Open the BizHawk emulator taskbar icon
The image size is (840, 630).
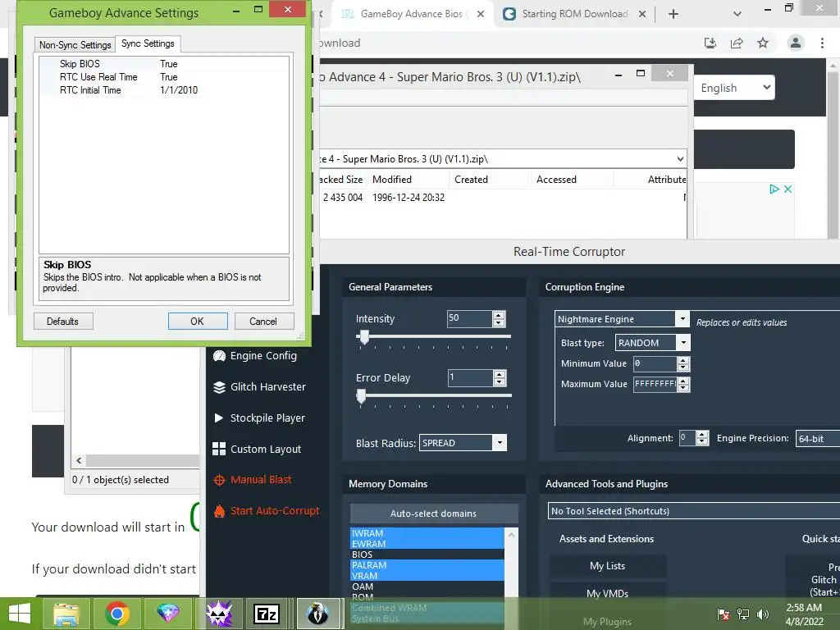point(318,614)
